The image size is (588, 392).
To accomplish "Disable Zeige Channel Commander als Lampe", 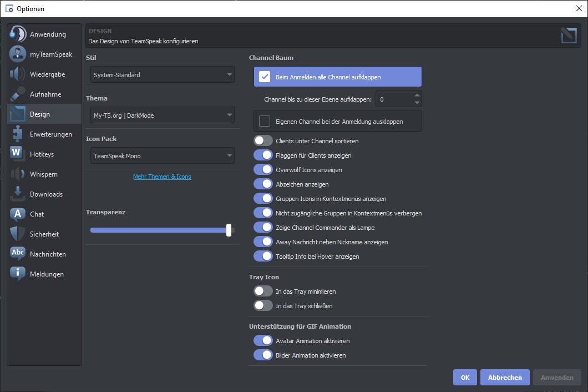I will tap(263, 228).
